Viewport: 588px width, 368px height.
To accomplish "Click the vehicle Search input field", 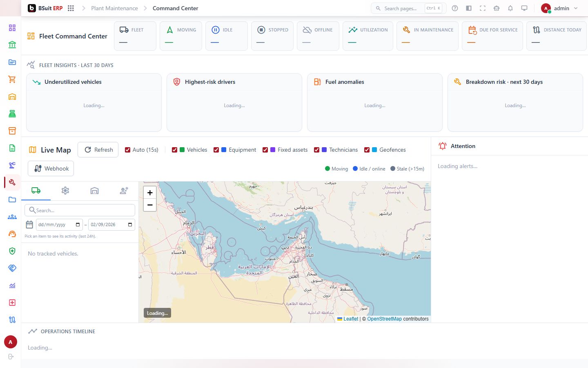I will click(80, 210).
